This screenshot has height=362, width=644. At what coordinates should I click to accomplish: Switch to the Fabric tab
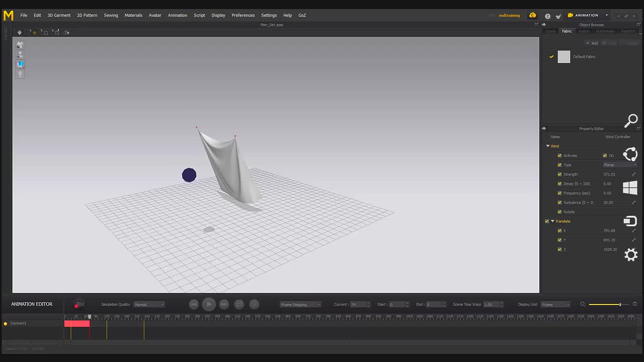[567, 31]
